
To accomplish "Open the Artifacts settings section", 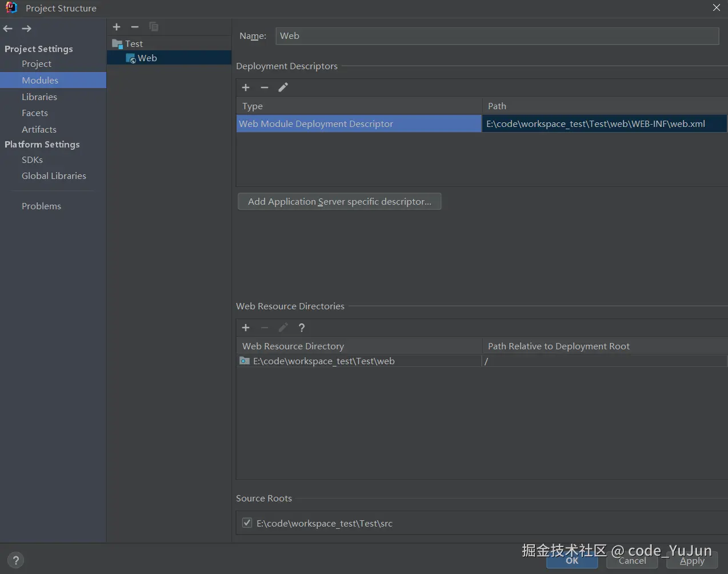I will (39, 130).
